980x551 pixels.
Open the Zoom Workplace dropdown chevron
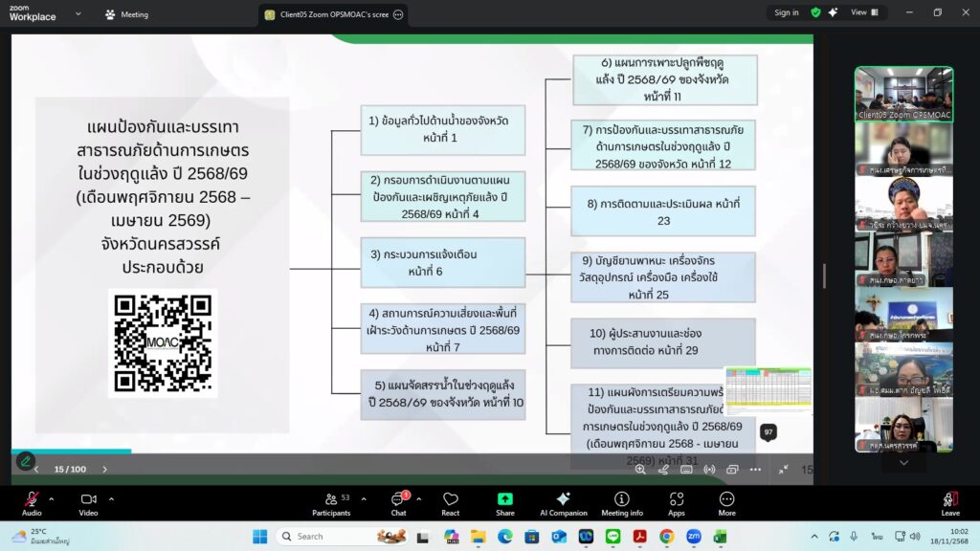pos(78,15)
